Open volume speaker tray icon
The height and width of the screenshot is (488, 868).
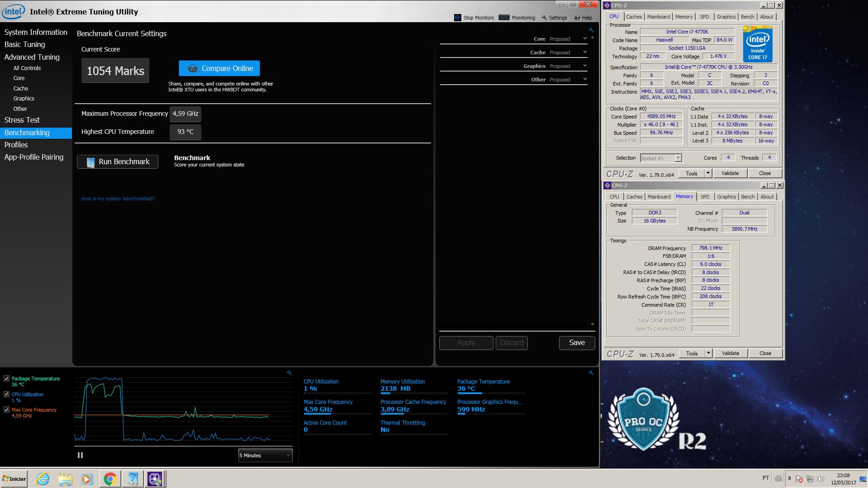coord(821,479)
